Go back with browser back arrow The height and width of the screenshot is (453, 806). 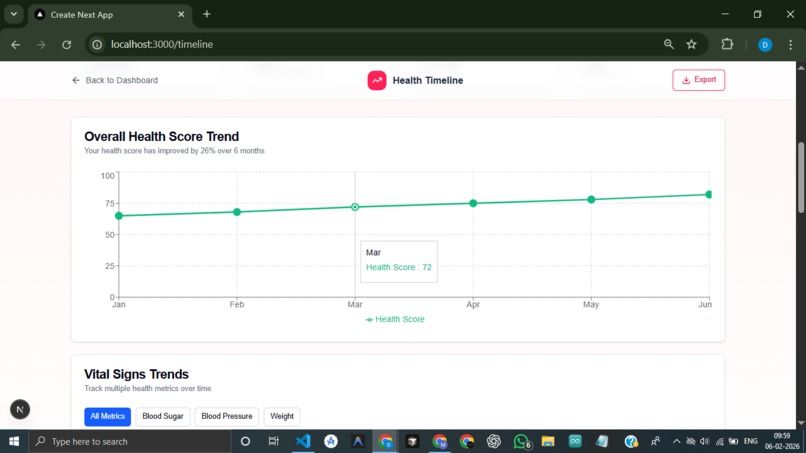coord(15,45)
